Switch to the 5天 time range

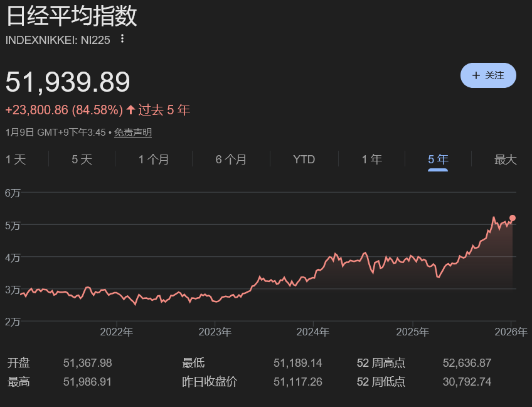[81, 160]
